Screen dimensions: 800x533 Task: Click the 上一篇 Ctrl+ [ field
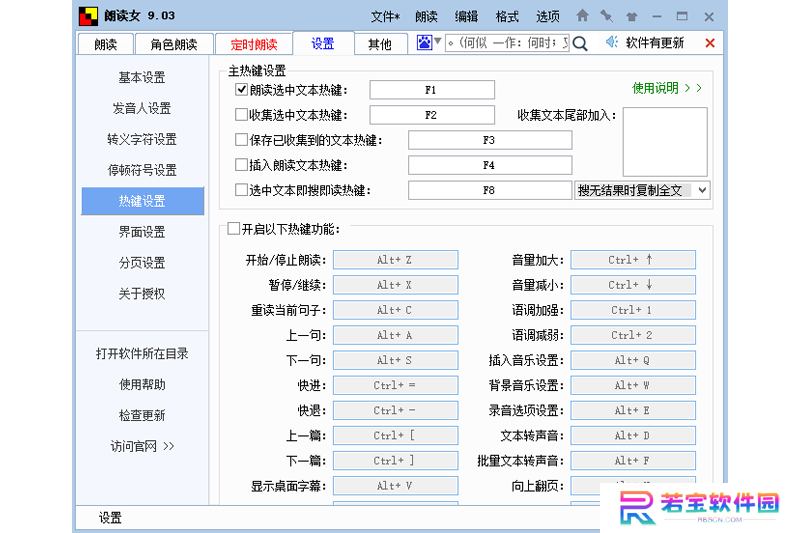tap(395, 435)
